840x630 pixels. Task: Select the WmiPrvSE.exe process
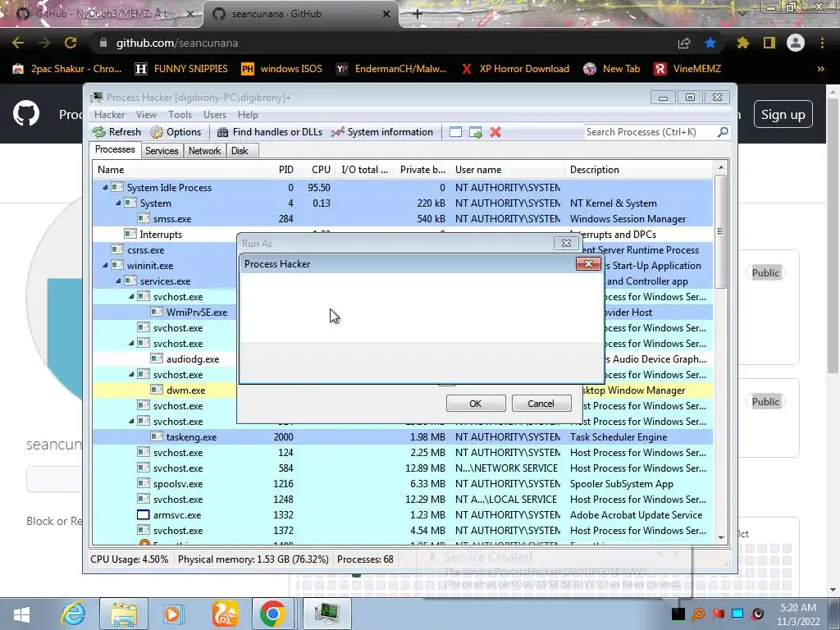[164, 312]
